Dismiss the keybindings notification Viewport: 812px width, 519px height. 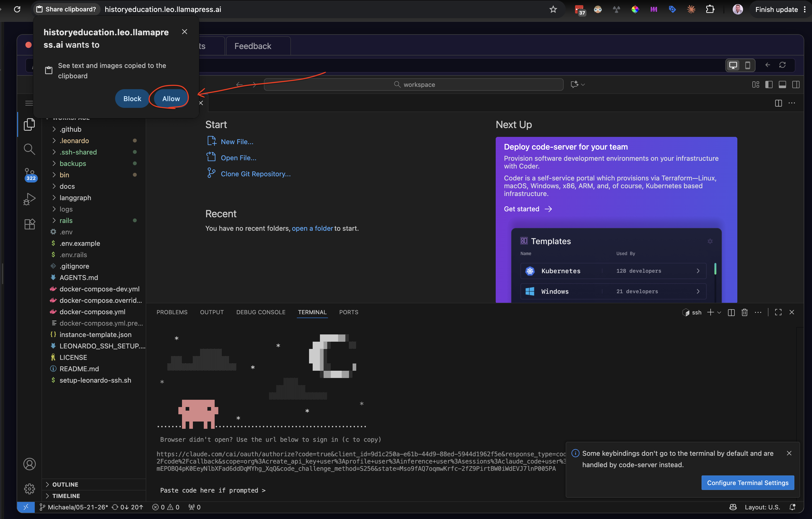point(789,453)
